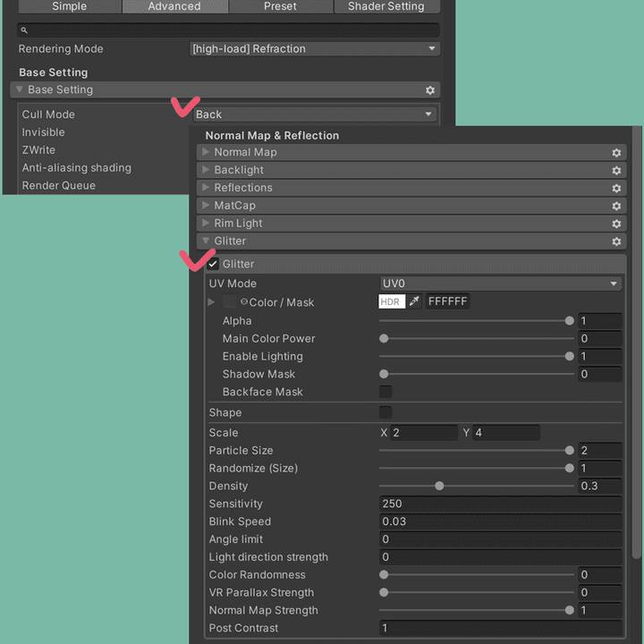Expand the Normal Map section

tap(207, 153)
